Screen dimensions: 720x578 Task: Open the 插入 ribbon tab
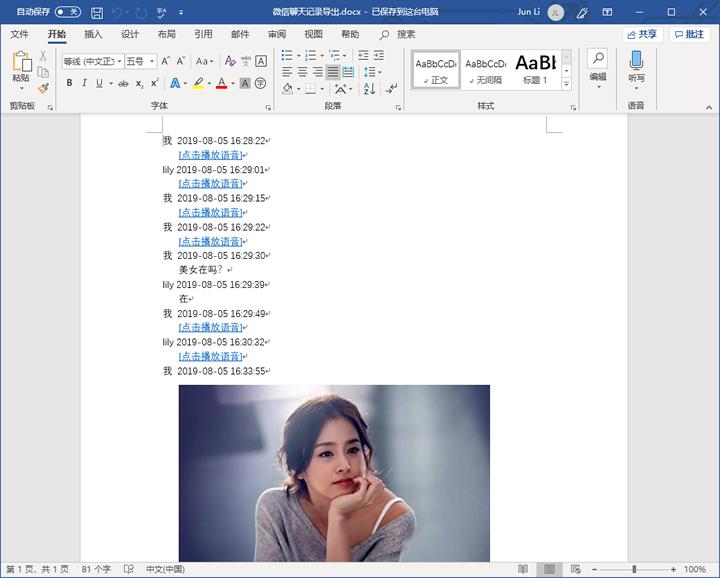tap(93, 34)
